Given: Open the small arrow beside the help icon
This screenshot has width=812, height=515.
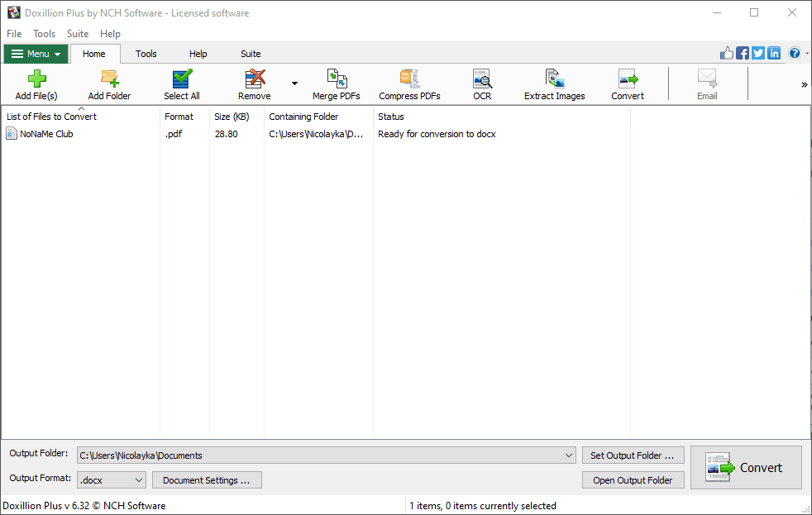Looking at the screenshot, I should (x=807, y=53).
